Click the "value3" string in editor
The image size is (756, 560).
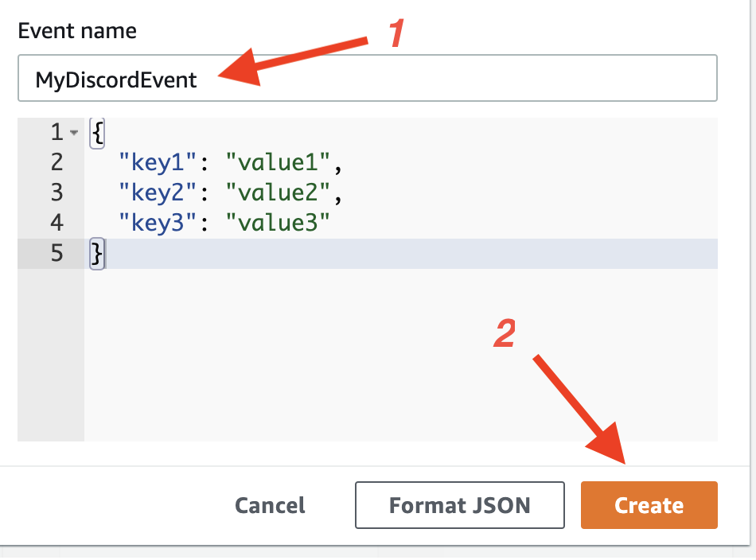278,224
